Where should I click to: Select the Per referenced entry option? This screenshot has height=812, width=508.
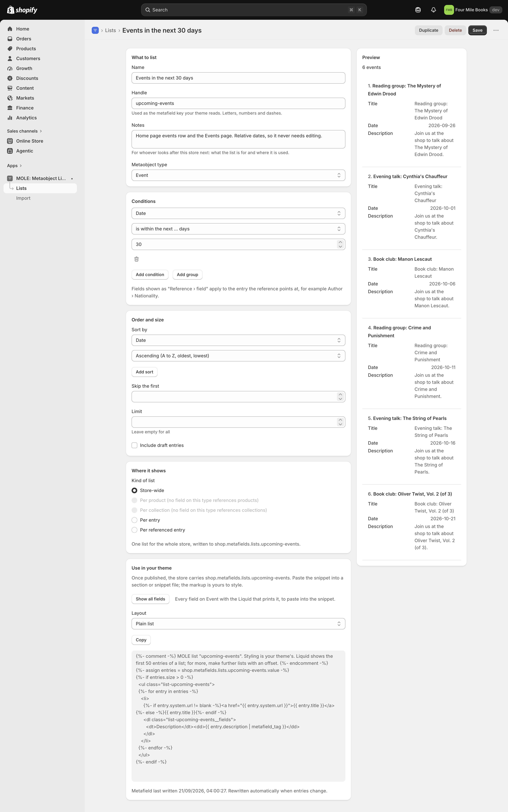(x=134, y=530)
